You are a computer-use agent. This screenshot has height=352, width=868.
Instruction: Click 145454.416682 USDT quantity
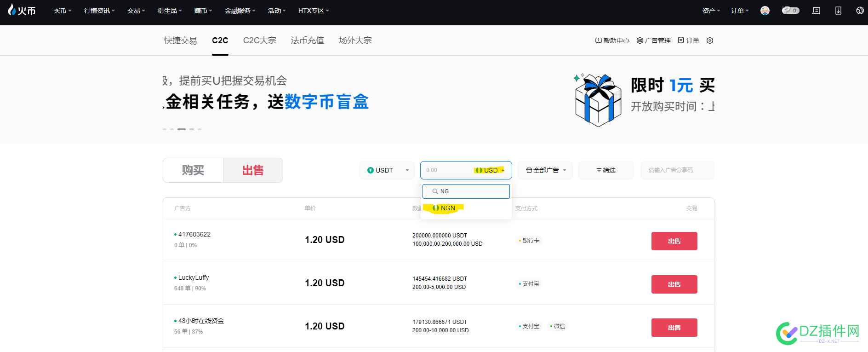[x=440, y=279]
